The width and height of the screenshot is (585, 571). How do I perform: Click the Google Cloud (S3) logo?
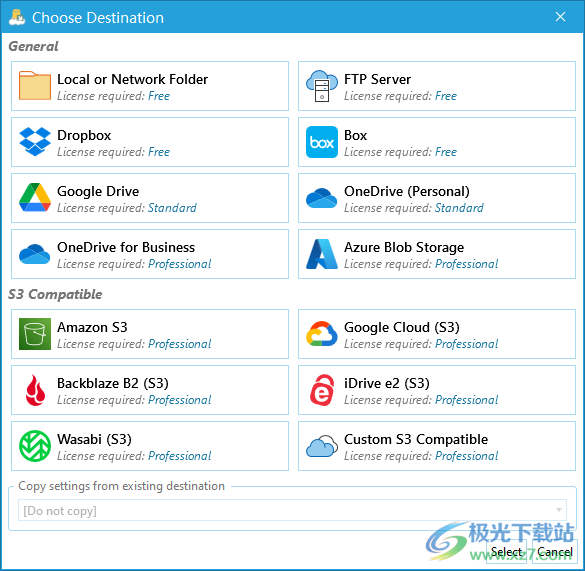pos(322,334)
